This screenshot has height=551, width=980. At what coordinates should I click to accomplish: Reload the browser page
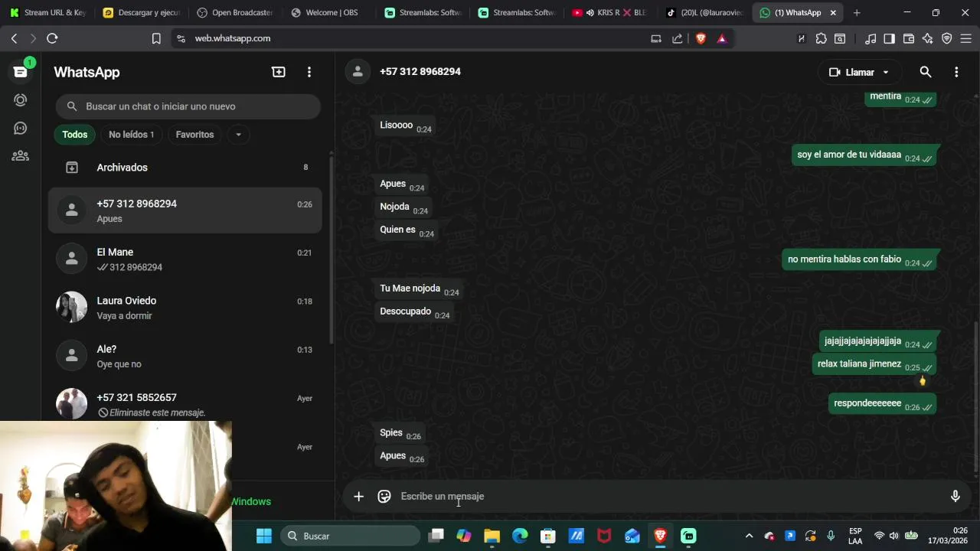click(x=52, y=38)
